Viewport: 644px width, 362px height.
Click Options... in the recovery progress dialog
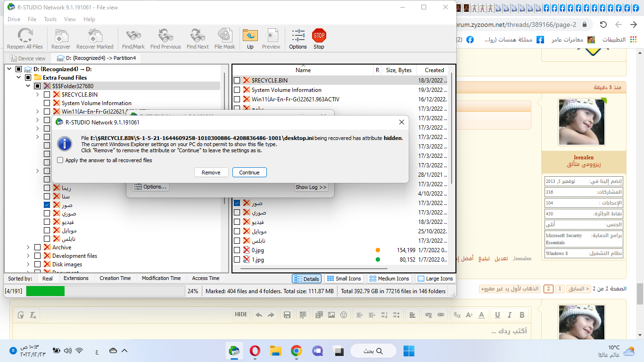click(x=151, y=187)
